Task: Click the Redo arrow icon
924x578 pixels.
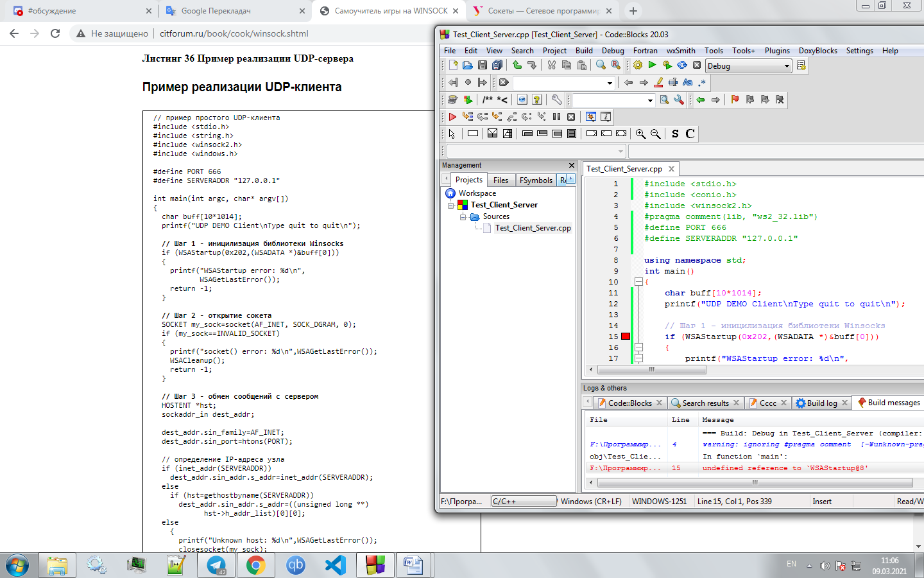Action: point(532,66)
